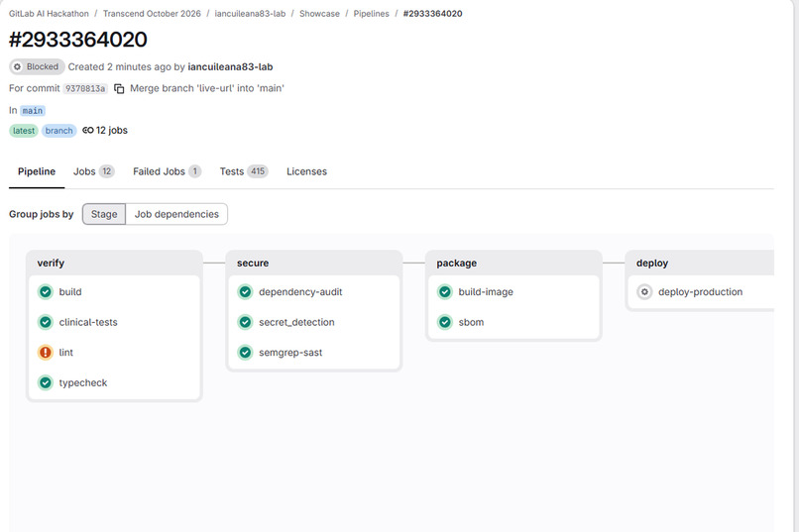
Task: Click the clinical-tests job passed status icon
Action: [x=46, y=322]
